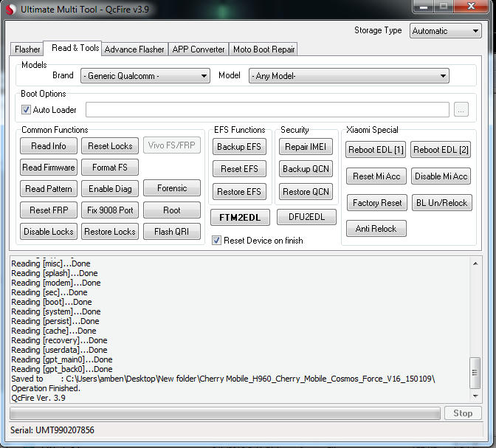Image resolution: width=496 pixels, height=448 pixels.
Task: Click the operation progress bar
Action: click(225, 413)
